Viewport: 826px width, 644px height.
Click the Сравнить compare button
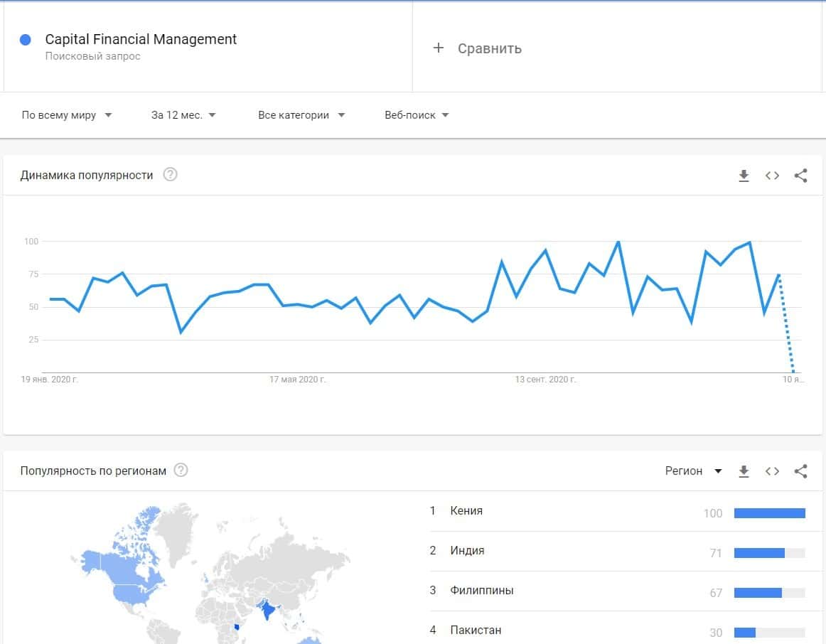(x=489, y=48)
